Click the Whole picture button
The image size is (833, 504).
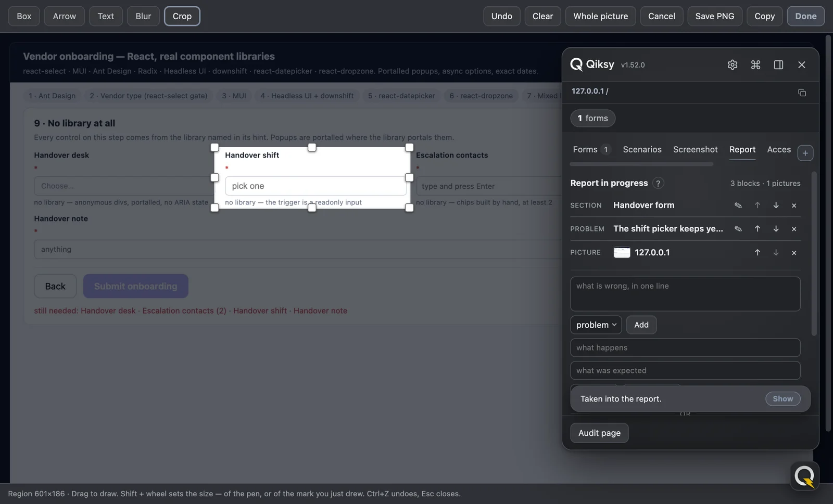(600, 16)
